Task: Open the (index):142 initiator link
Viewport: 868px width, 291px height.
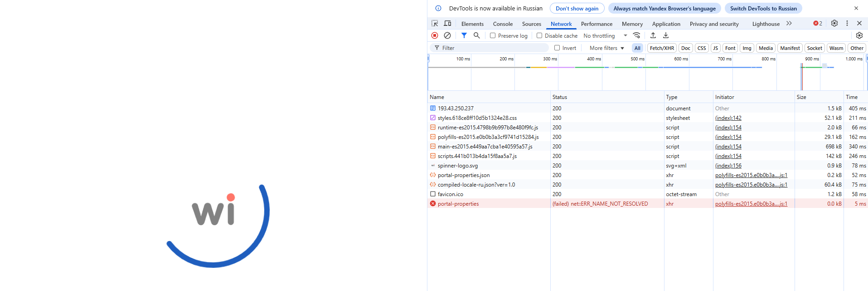Action: pyautogui.click(x=728, y=118)
